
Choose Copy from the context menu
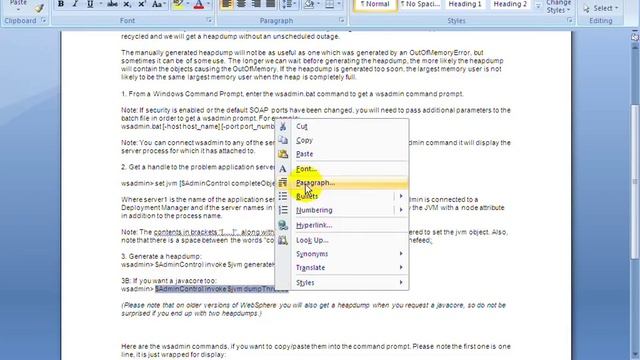[x=342, y=140]
